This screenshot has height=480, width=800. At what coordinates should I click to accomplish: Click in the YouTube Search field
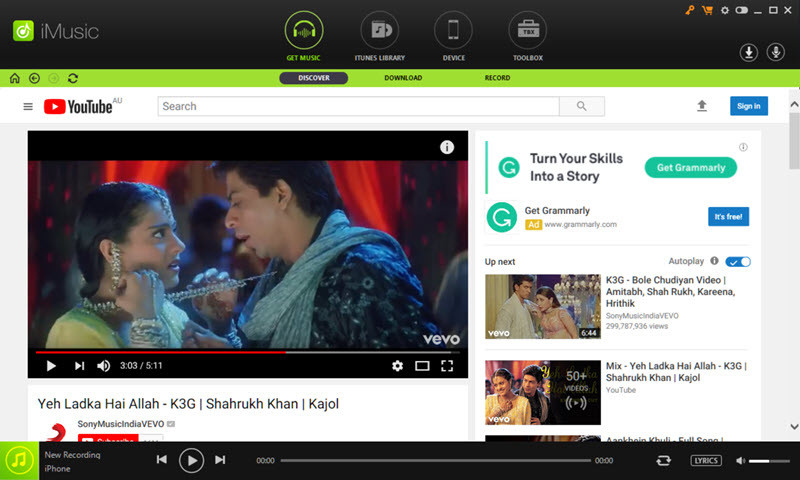click(x=358, y=106)
